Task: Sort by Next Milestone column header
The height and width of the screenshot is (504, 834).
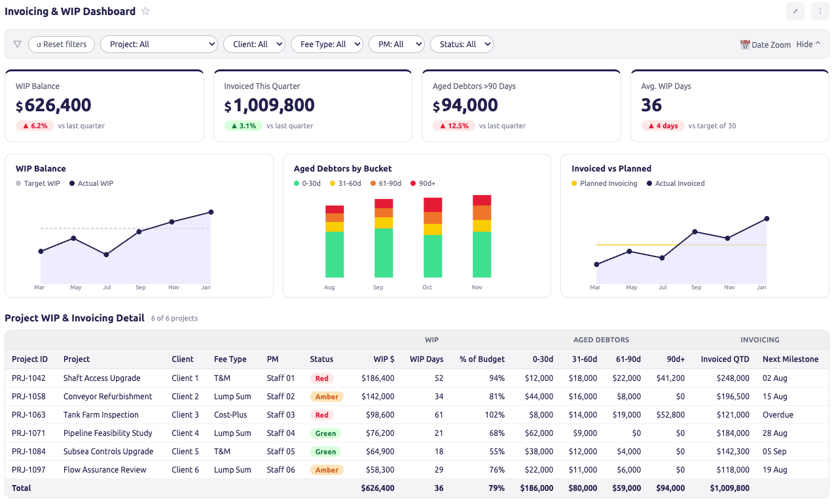Action: [790, 359]
